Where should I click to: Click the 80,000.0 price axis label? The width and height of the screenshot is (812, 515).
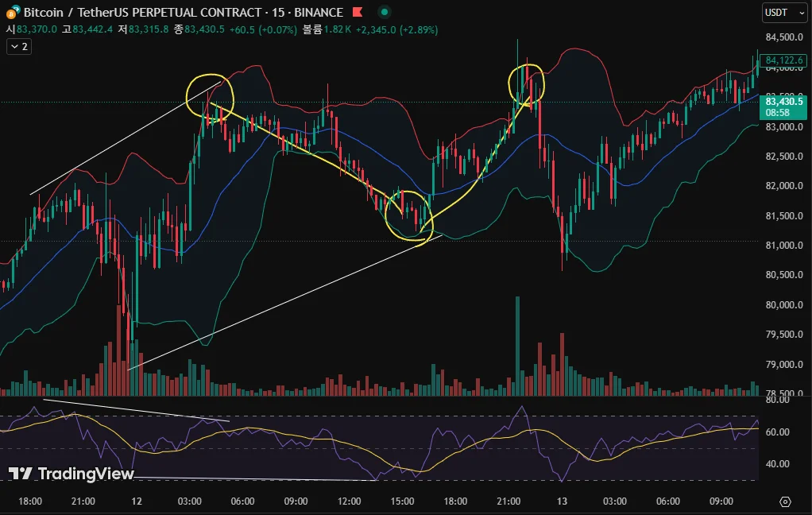pos(784,305)
